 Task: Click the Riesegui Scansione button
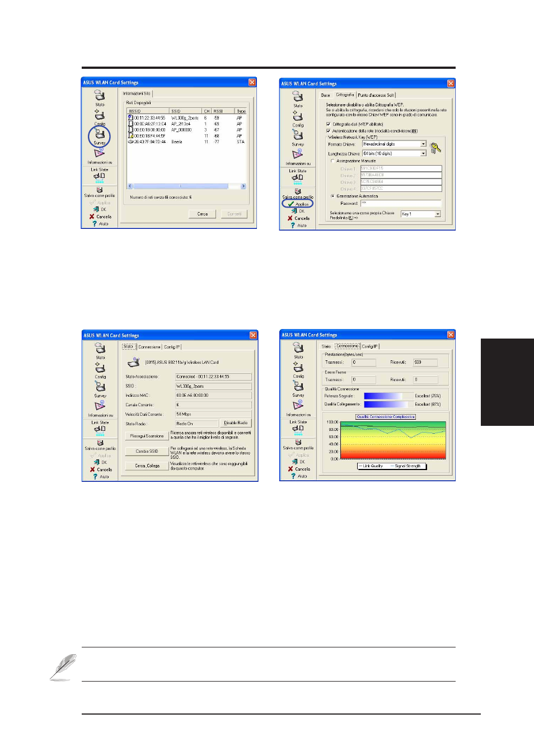point(147,436)
